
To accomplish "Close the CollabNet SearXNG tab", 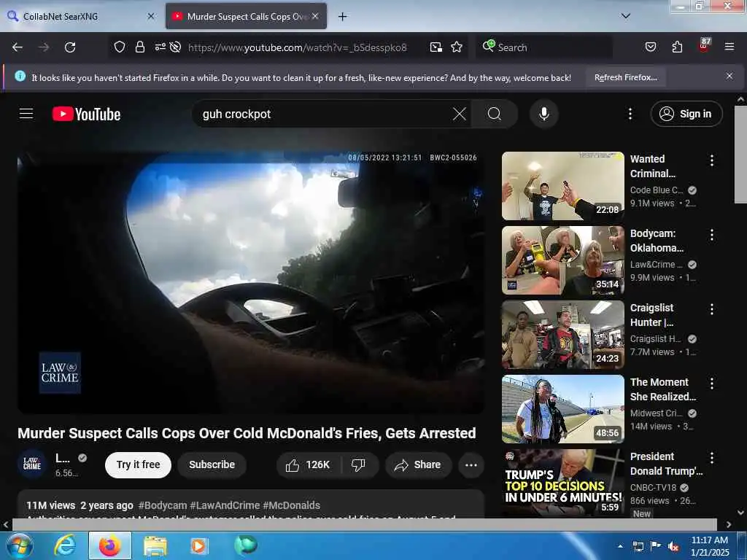I will pos(151,16).
